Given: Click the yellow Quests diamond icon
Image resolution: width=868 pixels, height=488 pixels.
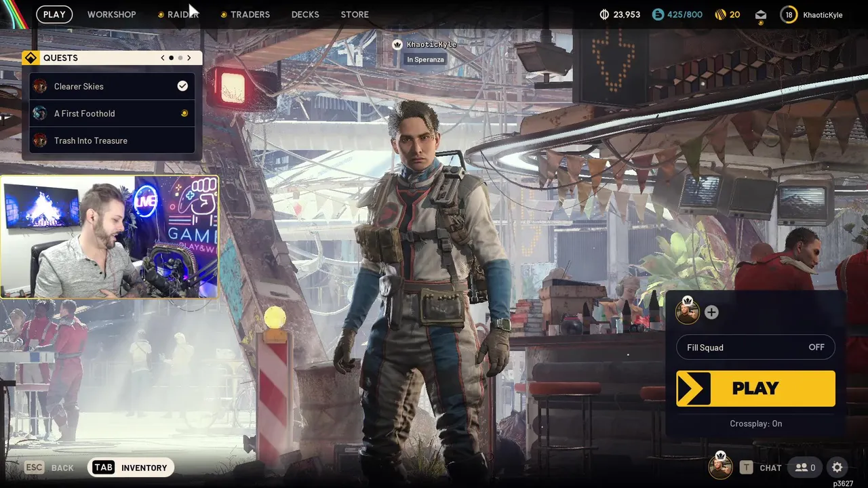Looking at the screenshot, I should point(31,58).
